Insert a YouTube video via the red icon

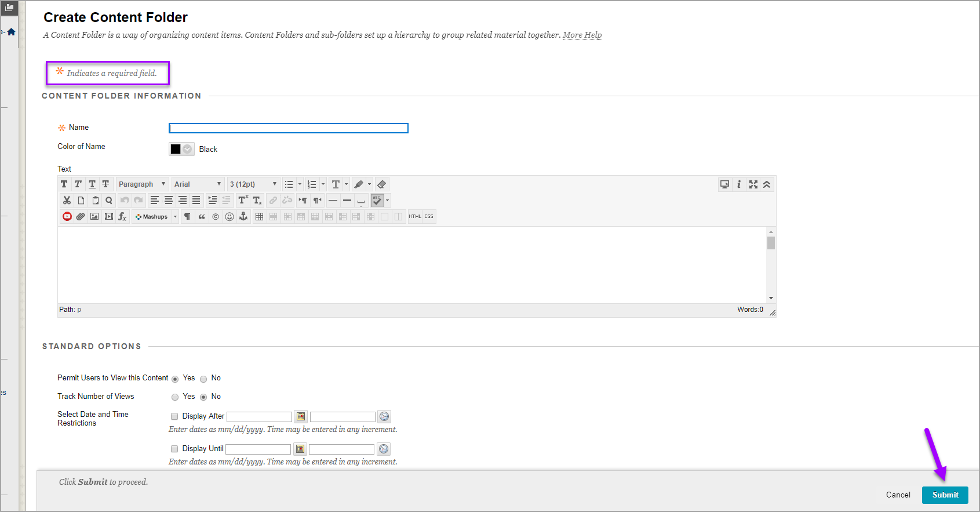pyautogui.click(x=67, y=217)
